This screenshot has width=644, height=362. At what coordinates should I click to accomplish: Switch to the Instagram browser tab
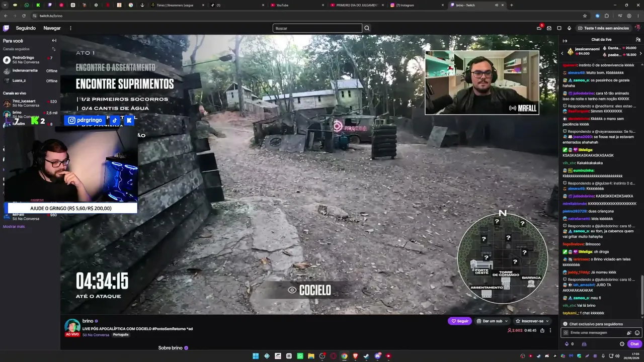417,5
